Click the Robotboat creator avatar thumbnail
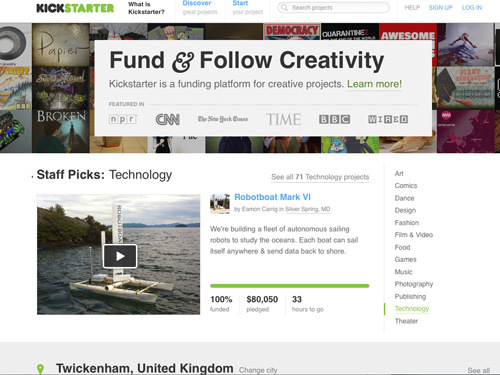This screenshot has width=500, height=375. [x=220, y=204]
